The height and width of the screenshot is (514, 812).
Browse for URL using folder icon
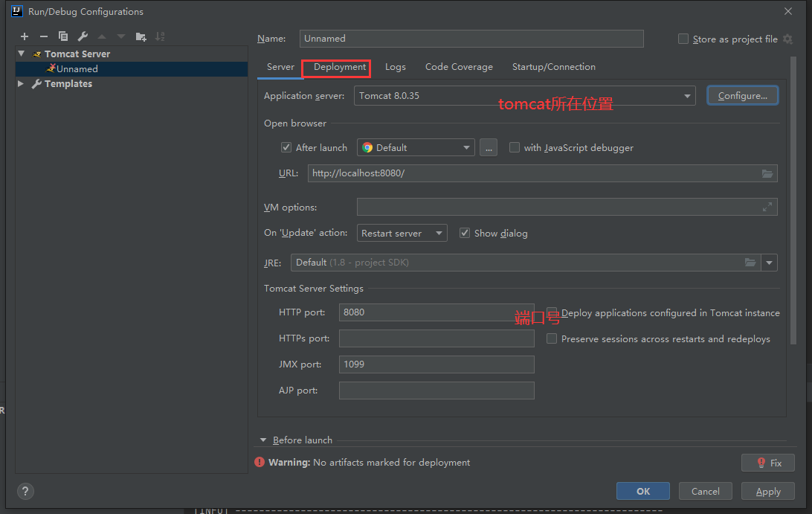(767, 173)
